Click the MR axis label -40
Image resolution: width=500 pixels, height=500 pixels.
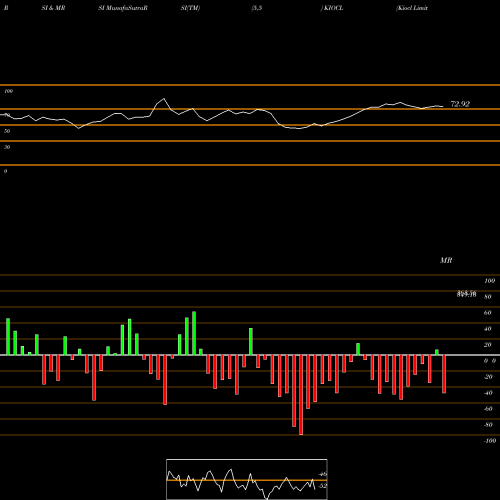(x=488, y=393)
